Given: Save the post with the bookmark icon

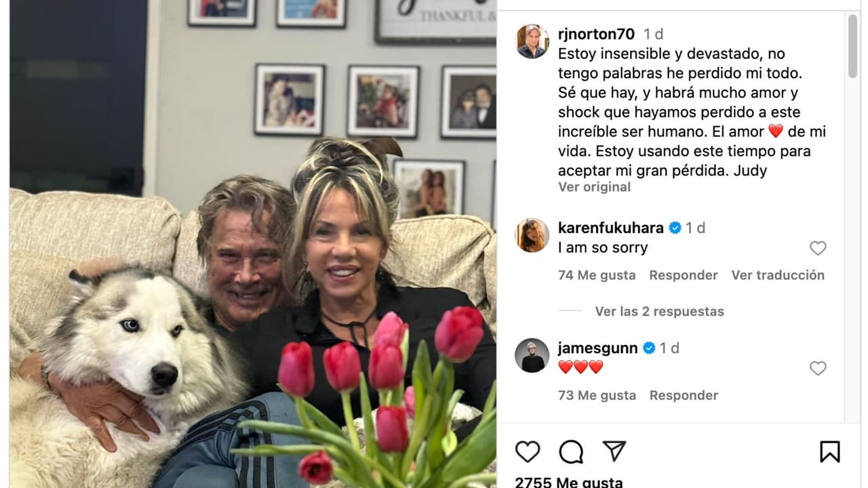Looking at the screenshot, I should point(830,451).
